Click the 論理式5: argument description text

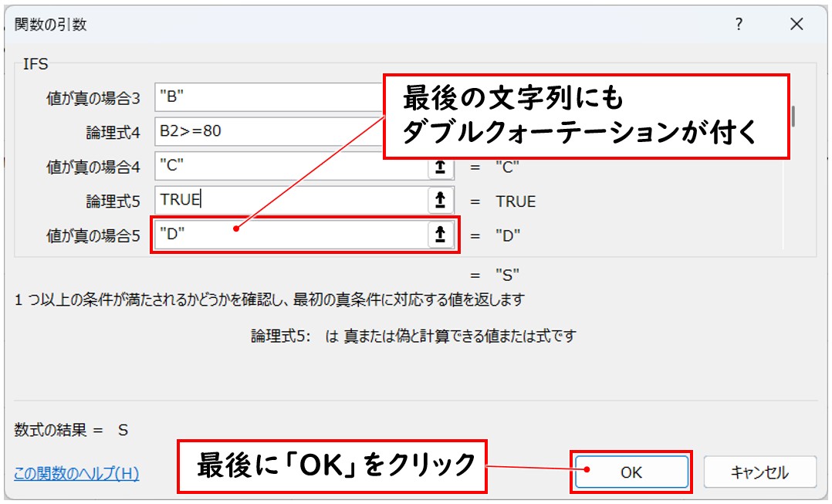tap(414, 336)
